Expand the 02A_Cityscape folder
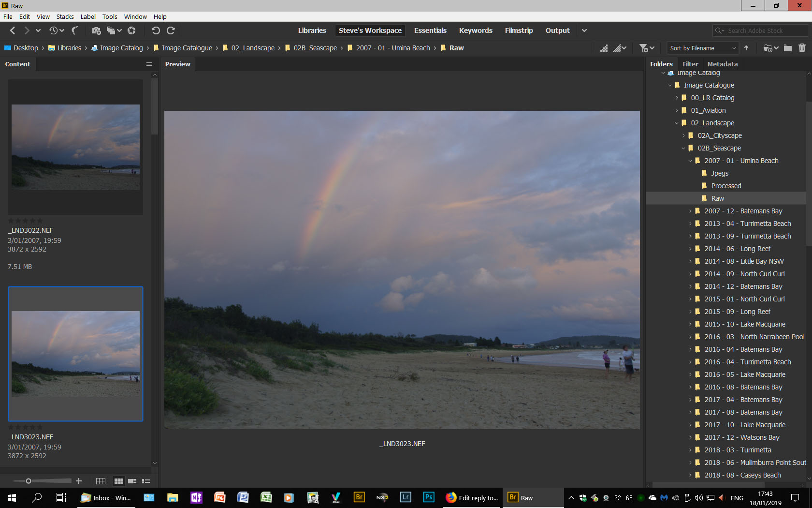812x508 pixels. pyautogui.click(x=683, y=135)
